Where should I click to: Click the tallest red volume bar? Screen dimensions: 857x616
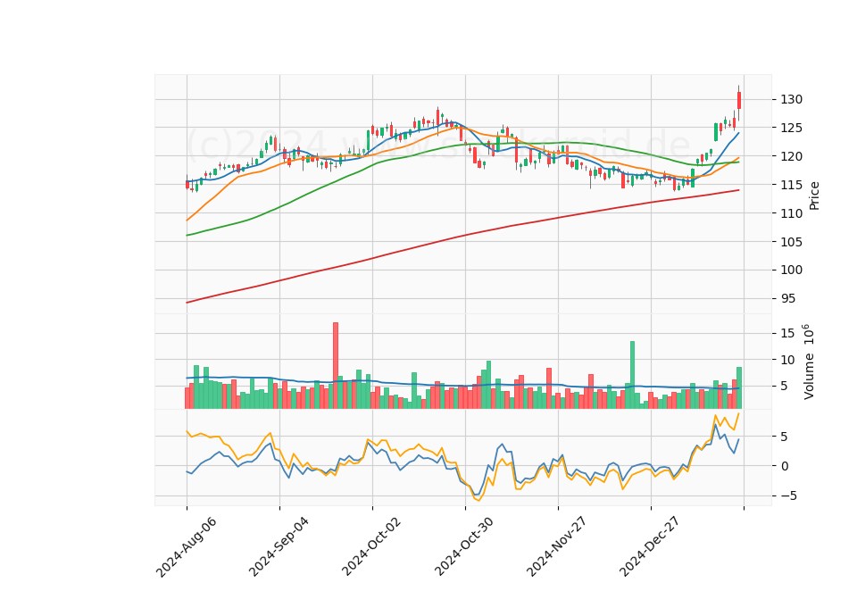[x=336, y=365]
